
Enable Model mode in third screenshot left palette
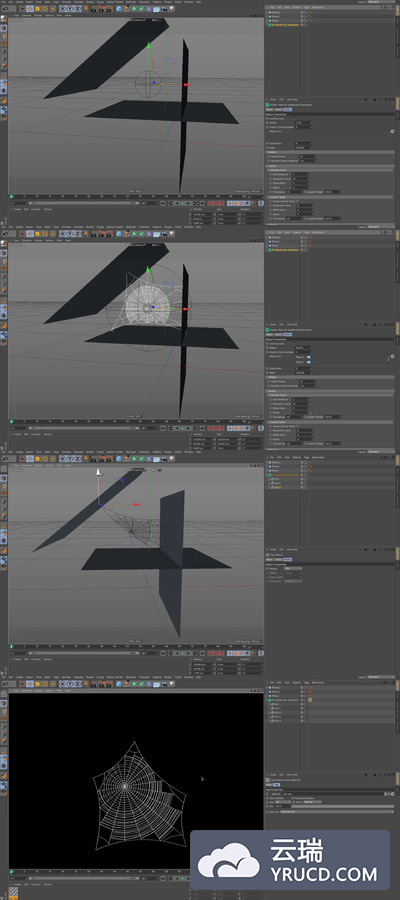[3, 478]
